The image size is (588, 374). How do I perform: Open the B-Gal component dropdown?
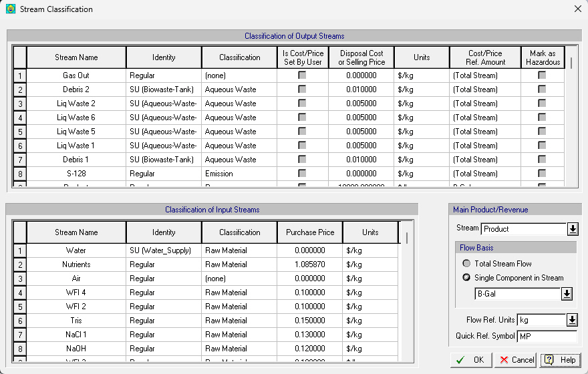[x=567, y=294]
